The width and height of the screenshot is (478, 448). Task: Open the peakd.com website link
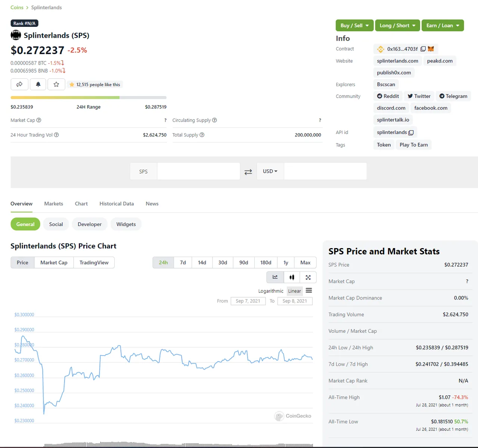[440, 61]
